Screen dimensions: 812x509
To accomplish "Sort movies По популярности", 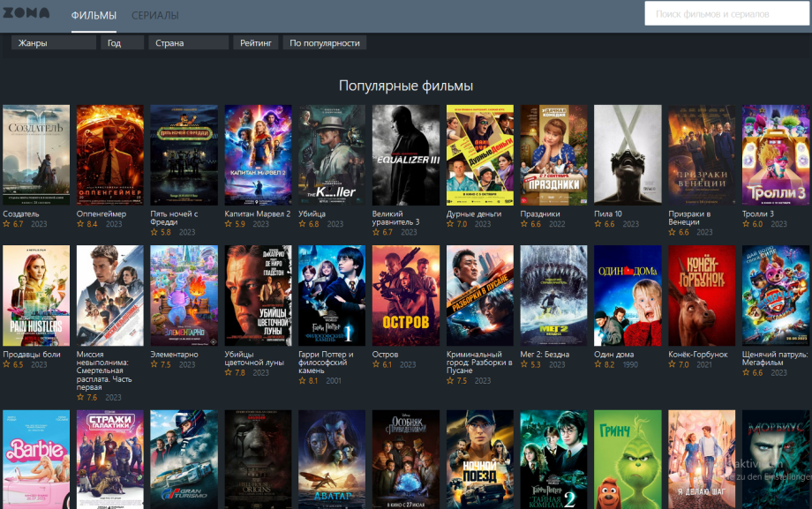I will point(325,43).
